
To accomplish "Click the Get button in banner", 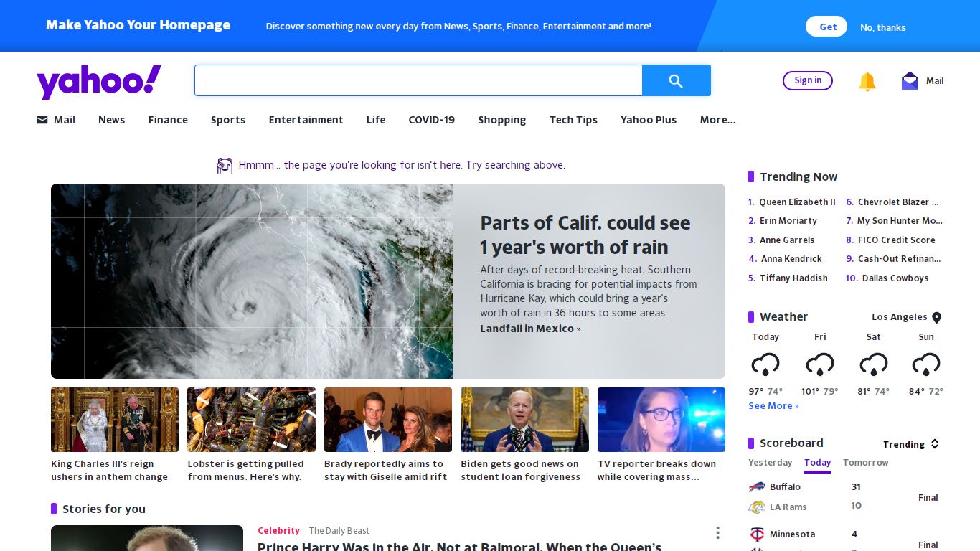I will (826, 27).
